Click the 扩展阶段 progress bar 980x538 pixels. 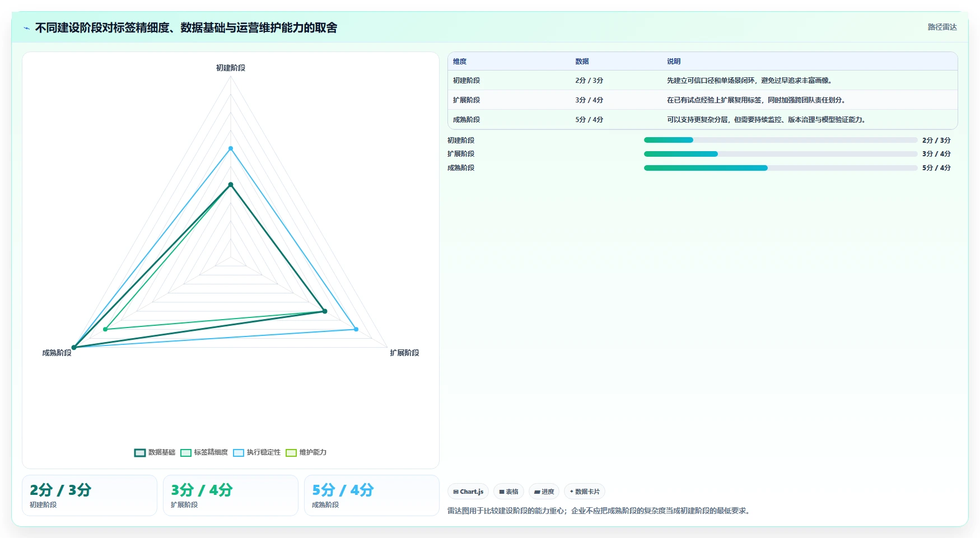point(781,154)
